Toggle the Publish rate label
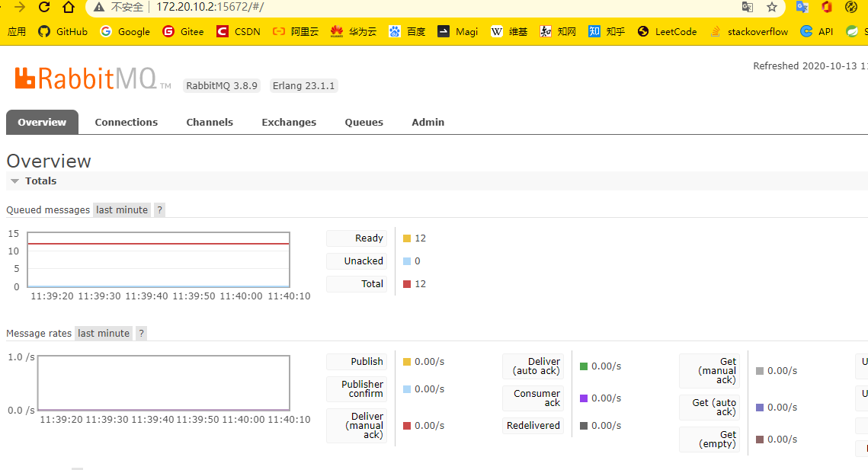 357,362
